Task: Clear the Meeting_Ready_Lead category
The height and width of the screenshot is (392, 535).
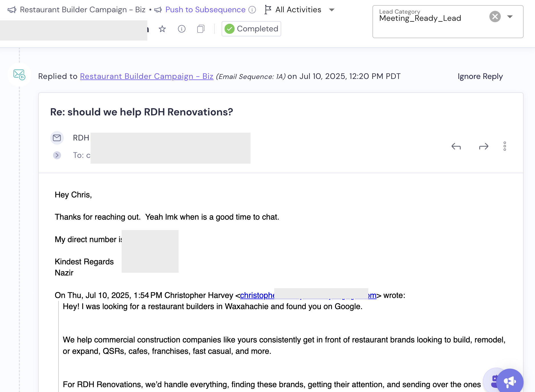Action: (x=495, y=17)
